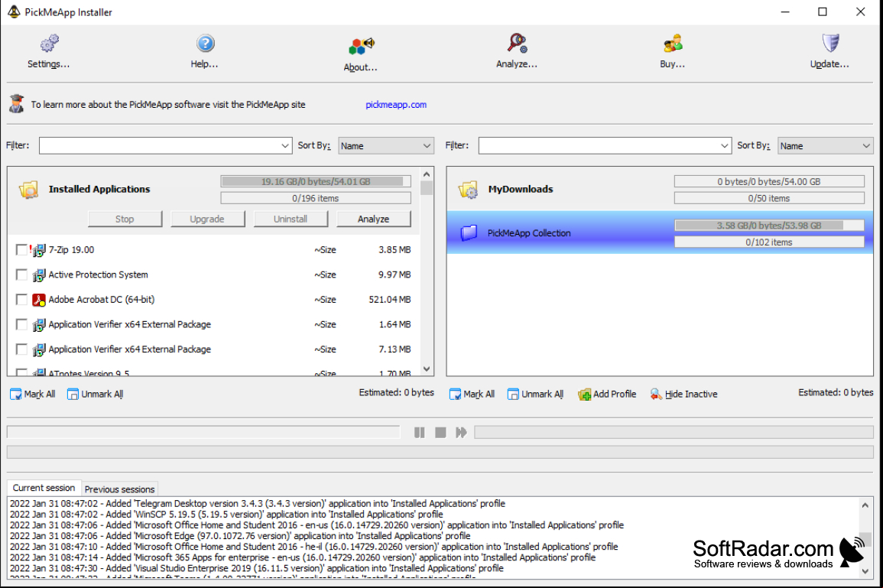The width and height of the screenshot is (883, 588).
Task: Click the session log scroll up arrow
Action: [x=865, y=505]
